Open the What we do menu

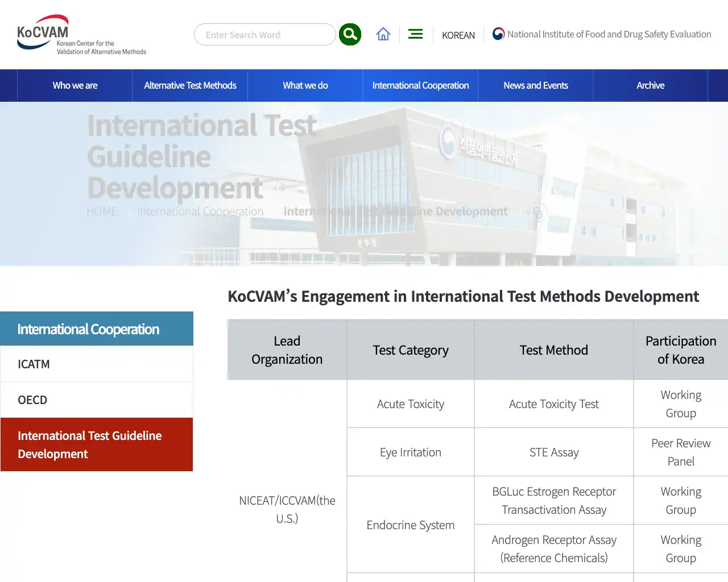(x=305, y=85)
